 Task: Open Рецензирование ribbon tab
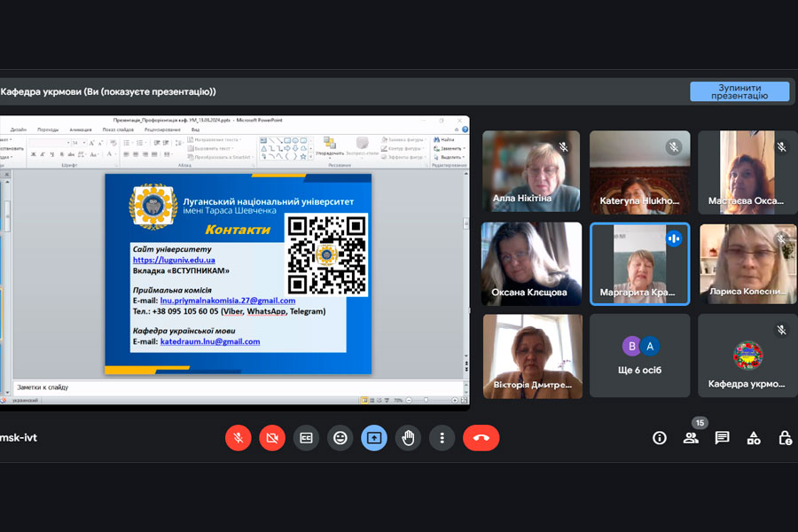click(162, 129)
